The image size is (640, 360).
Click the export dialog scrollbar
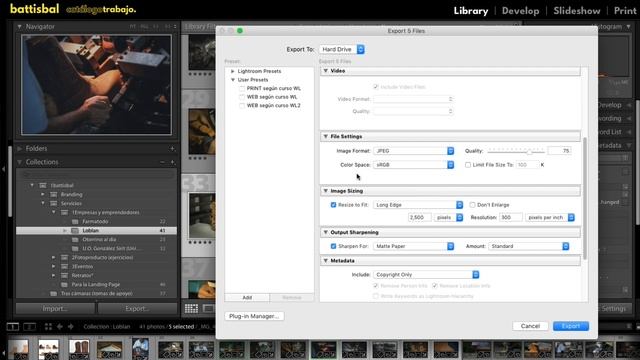tap(585, 199)
